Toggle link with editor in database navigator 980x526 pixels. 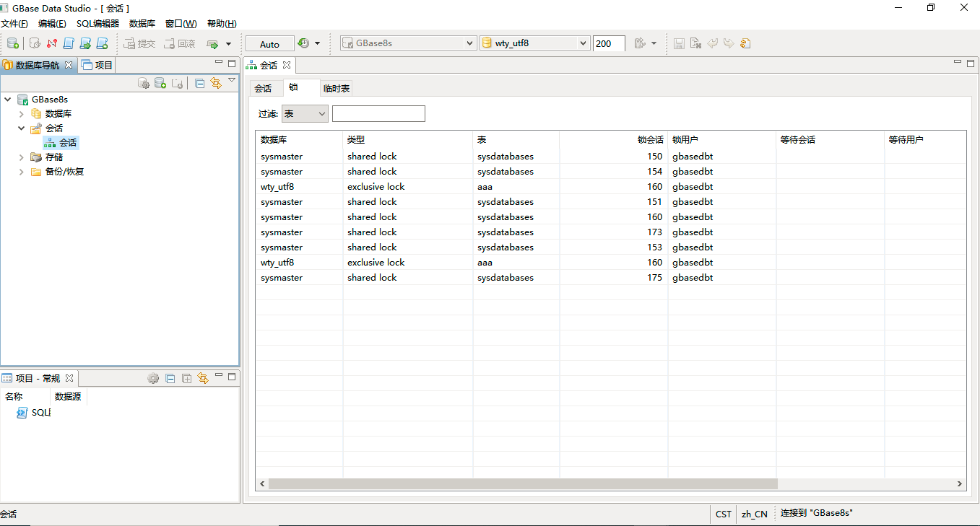point(216,84)
